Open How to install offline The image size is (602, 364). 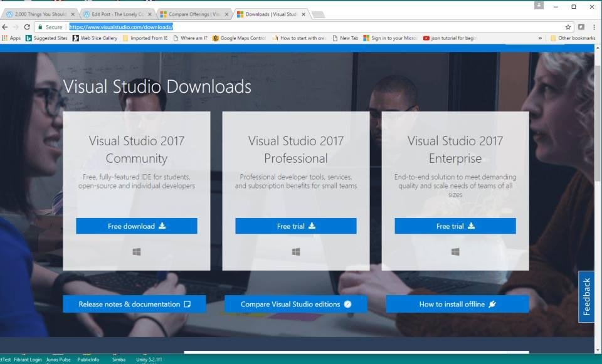click(x=458, y=304)
